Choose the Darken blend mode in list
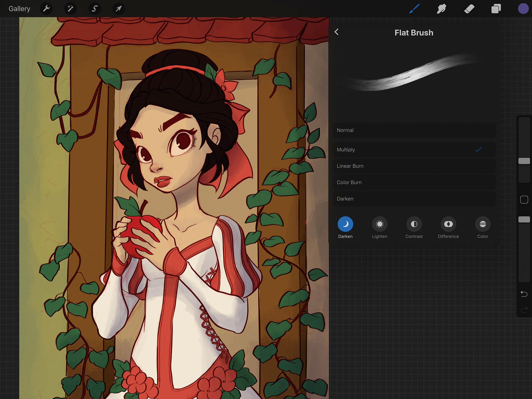532x399 pixels. point(414,199)
